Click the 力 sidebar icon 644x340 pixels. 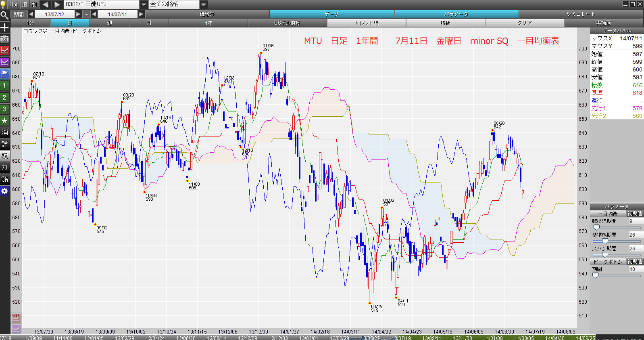(4, 168)
